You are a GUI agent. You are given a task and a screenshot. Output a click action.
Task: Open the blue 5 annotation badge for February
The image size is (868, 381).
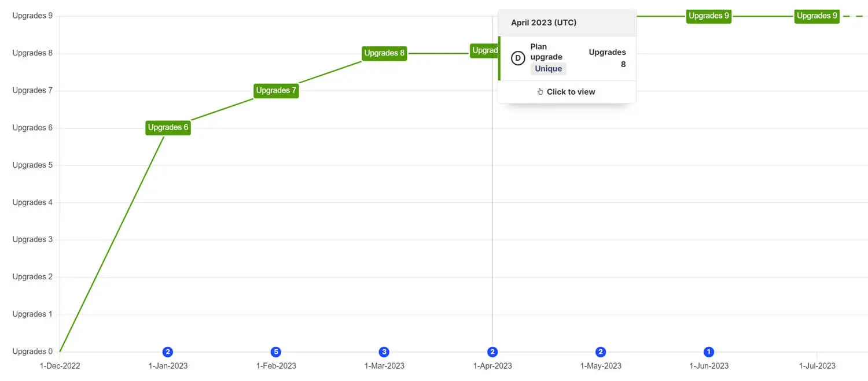pyautogui.click(x=276, y=352)
